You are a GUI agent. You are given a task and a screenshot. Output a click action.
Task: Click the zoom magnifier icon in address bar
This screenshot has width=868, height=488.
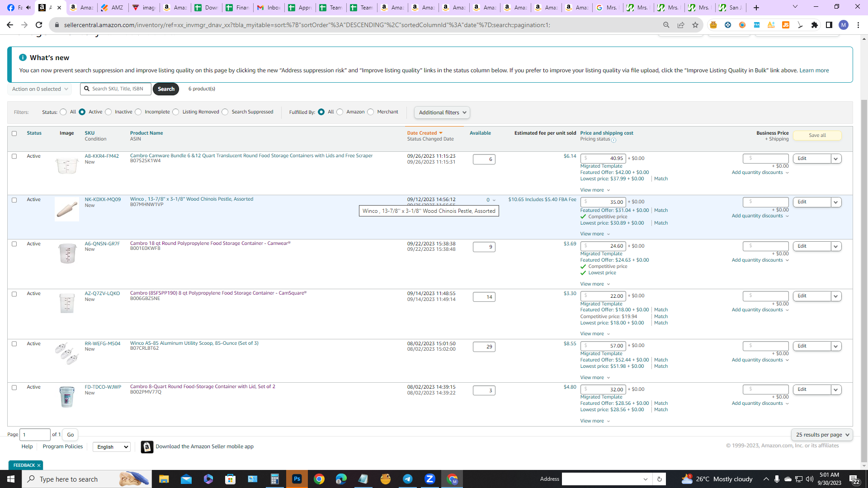click(666, 25)
